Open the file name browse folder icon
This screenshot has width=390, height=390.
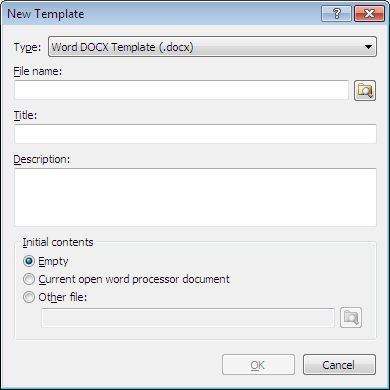point(365,90)
